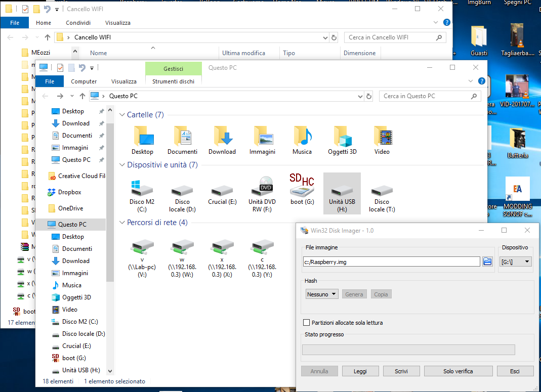Open address dropdown in Cancello WIFI window

tap(325, 38)
